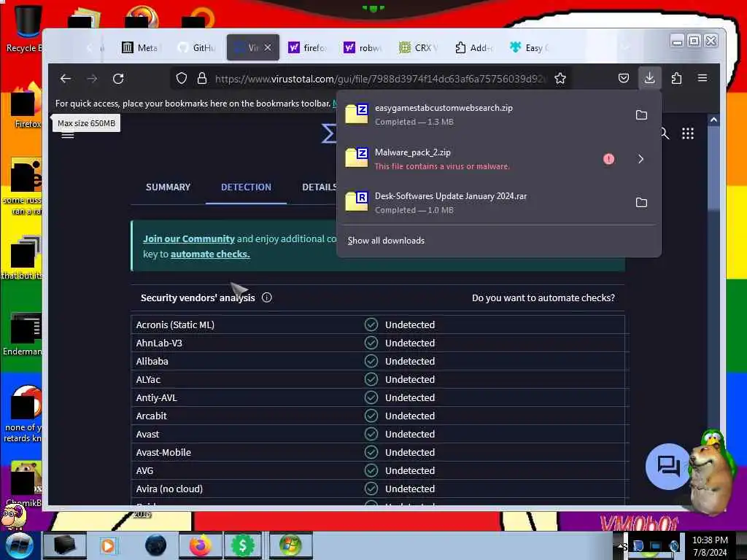Open the extensions puzzle icon
The width and height of the screenshot is (747, 560).
click(676, 78)
